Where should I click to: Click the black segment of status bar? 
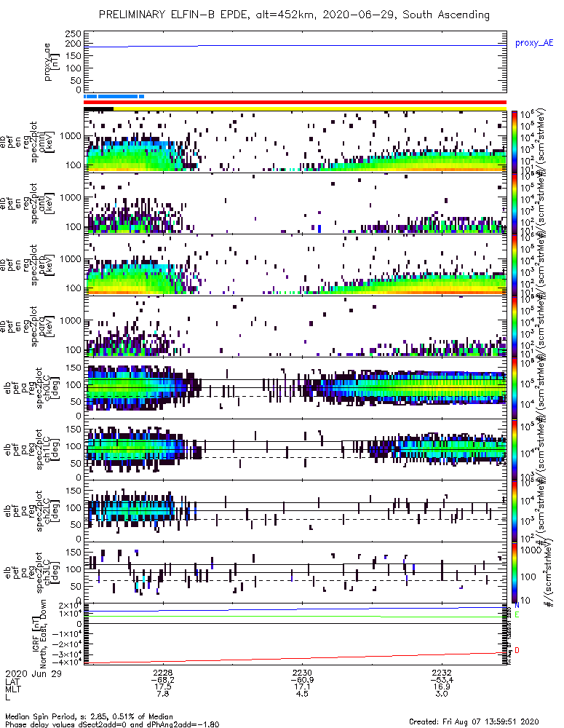coord(98,108)
